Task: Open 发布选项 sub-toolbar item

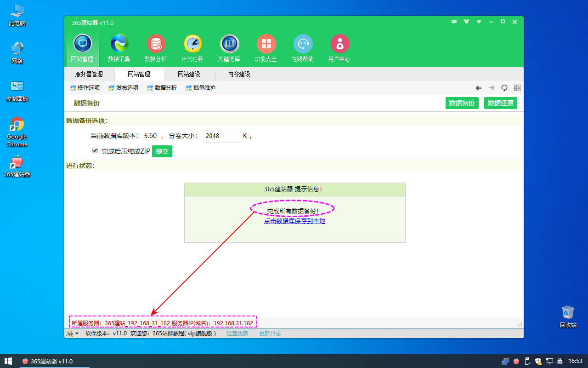Action: coord(123,88)
